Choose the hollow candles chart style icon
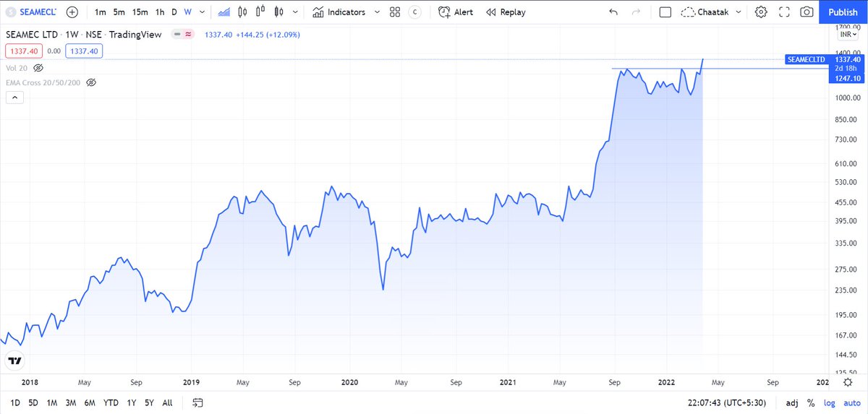The height and width of the screenshot is (414, 868). click(260, 12)
